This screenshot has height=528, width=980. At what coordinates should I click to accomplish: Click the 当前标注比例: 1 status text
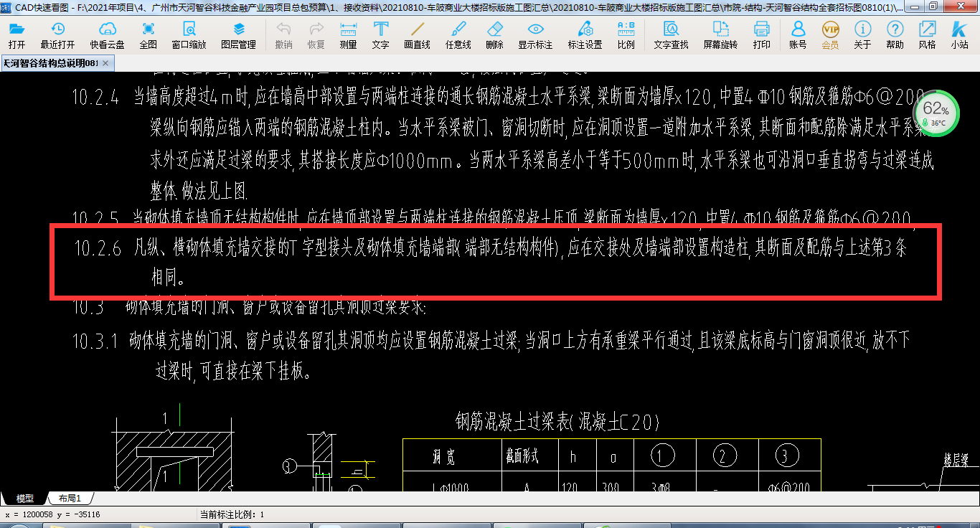(232, 514)
